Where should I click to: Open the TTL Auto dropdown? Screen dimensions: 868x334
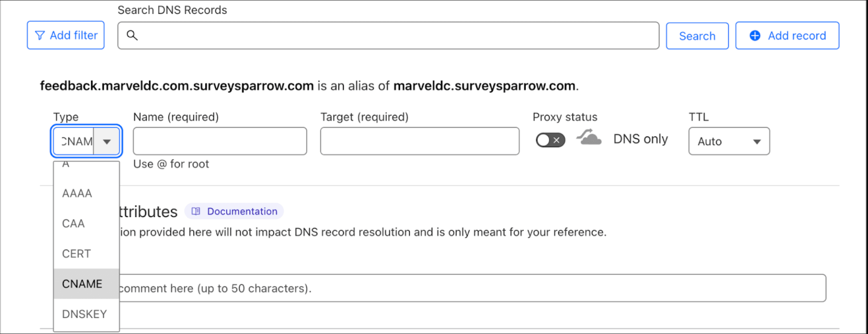pyautogui.click(x=729, y=141)
